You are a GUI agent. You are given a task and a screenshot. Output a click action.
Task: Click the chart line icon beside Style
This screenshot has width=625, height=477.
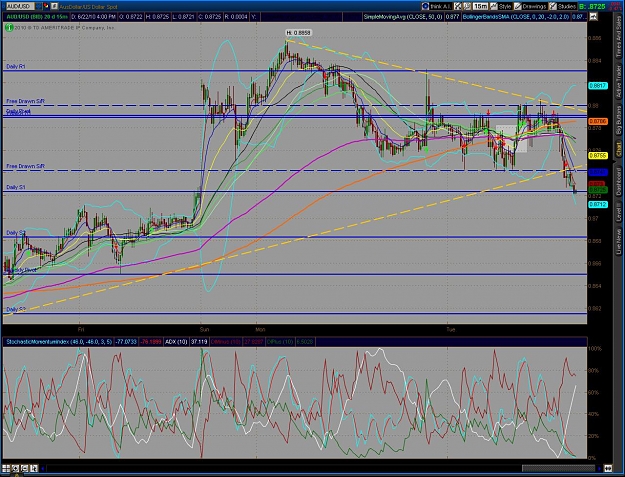tap(494, 6)
